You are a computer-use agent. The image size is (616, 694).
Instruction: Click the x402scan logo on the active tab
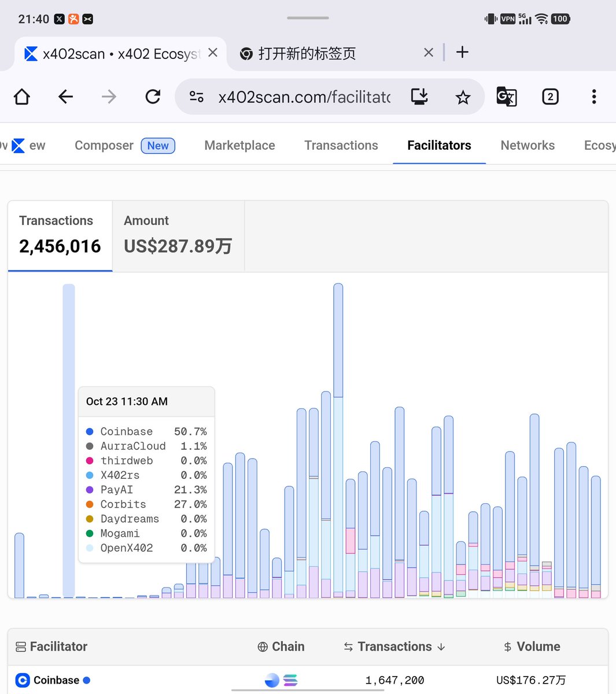click(30, 53)
